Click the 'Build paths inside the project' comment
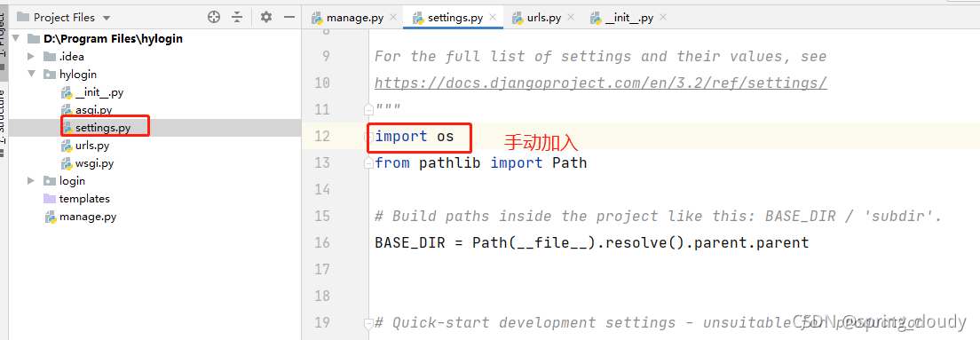Viewport: 980px width, 340px height. [x=658, y=217]
